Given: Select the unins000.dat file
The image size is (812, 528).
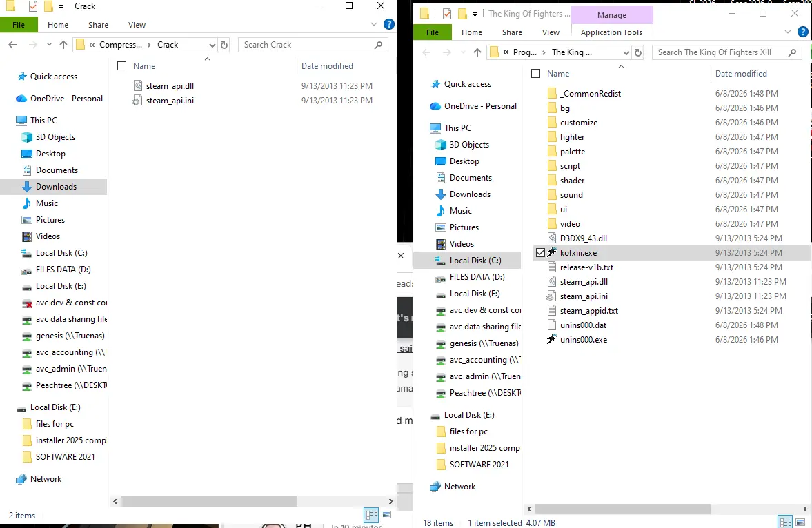Looking at the screenshot, I should (x=582, y=325).
